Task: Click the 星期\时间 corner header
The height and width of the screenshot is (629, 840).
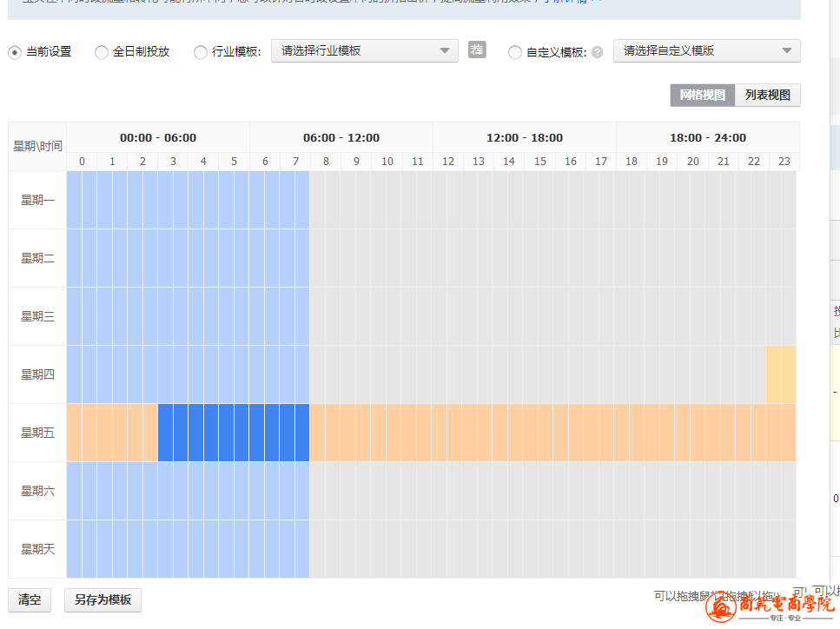Action: (x=37, y=146)
